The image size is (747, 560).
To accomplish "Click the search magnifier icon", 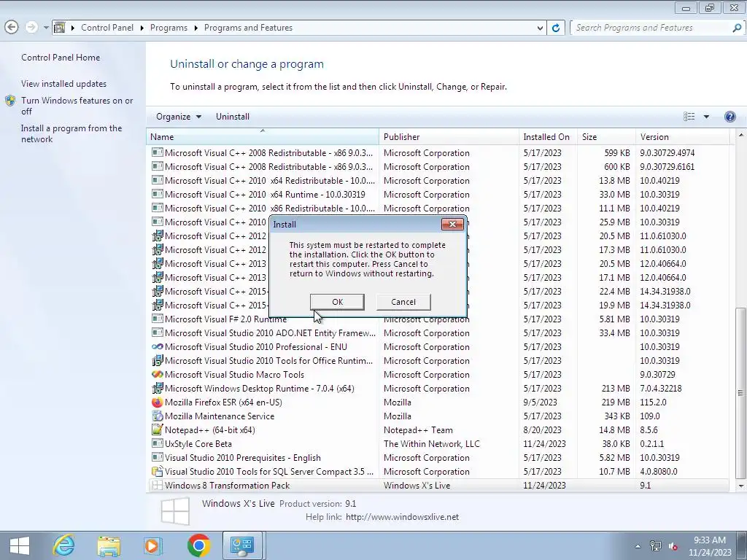I will click(x=737, y=28).
